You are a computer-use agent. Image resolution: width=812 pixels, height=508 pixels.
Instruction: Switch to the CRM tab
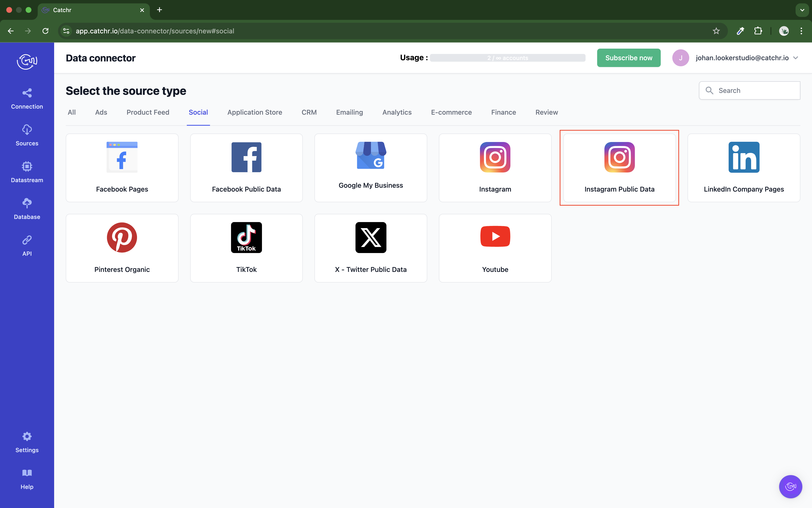coord(309,112)
